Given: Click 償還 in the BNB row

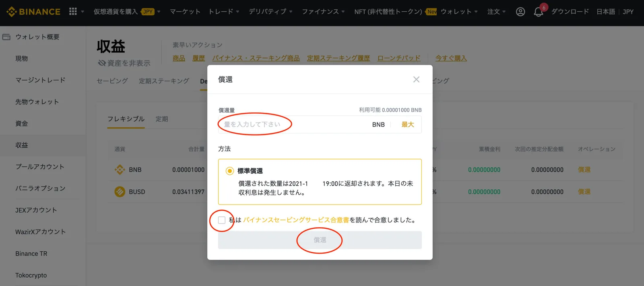Looking at the screenshot, I should pyautogui.click(x=584, y=170).
